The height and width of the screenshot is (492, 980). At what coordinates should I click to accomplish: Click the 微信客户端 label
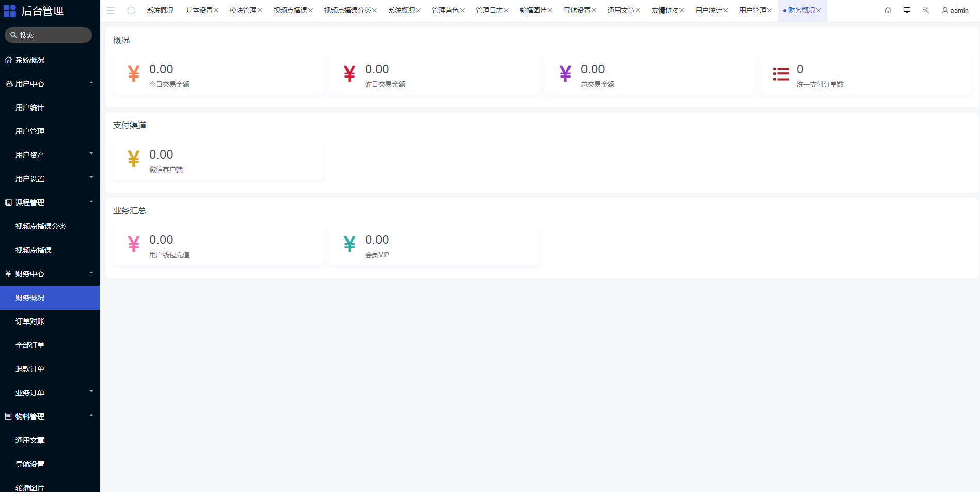click(166, 170)
